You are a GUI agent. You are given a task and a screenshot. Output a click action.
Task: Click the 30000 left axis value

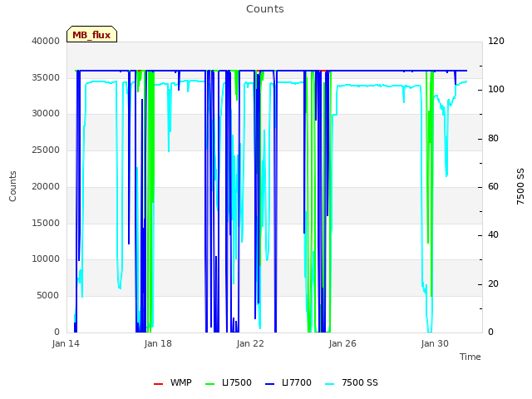[46, 114]
